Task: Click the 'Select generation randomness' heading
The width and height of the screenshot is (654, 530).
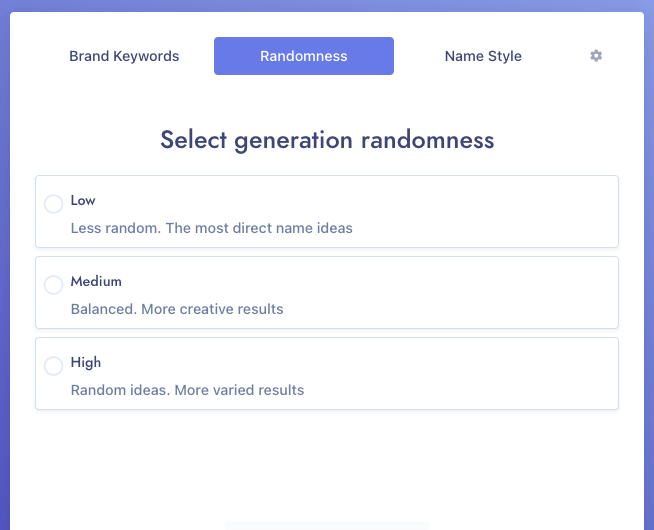Action: pyautogui.click(x=327, y=140)
